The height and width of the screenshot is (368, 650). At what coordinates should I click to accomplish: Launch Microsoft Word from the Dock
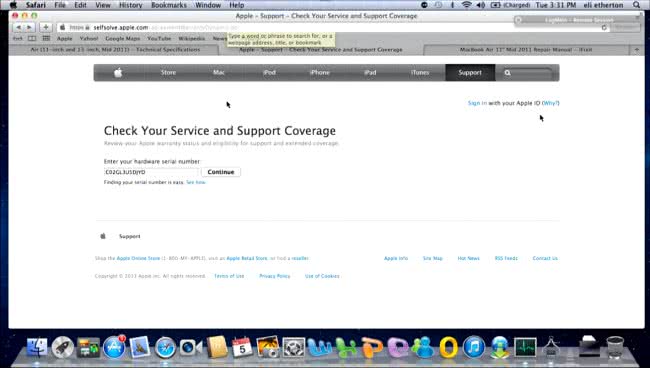[x=319, y=347]
